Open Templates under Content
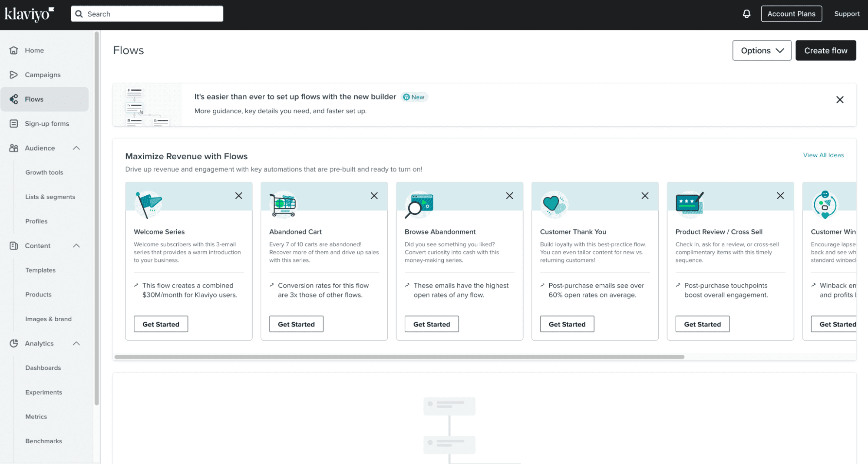This screenshot has height=464, width=868. (40, 270)
